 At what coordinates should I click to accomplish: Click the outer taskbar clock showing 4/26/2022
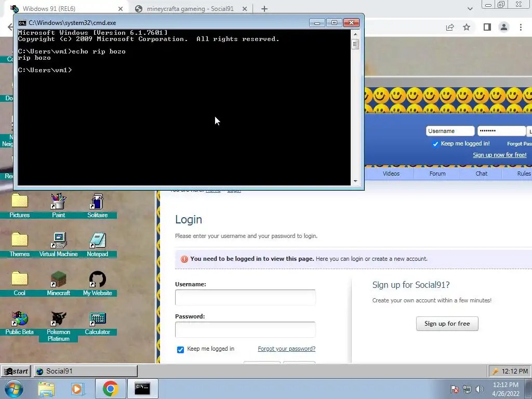(505, 389)
